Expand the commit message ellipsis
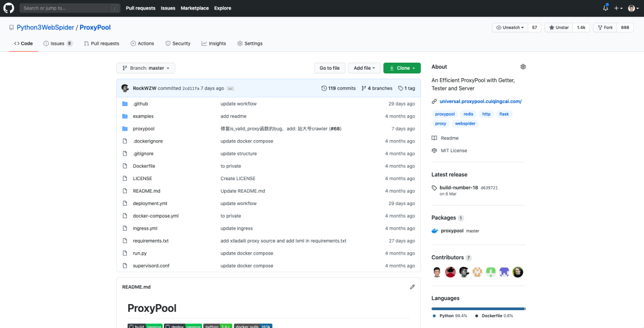 pyautogui.click(x=230, y=89)
